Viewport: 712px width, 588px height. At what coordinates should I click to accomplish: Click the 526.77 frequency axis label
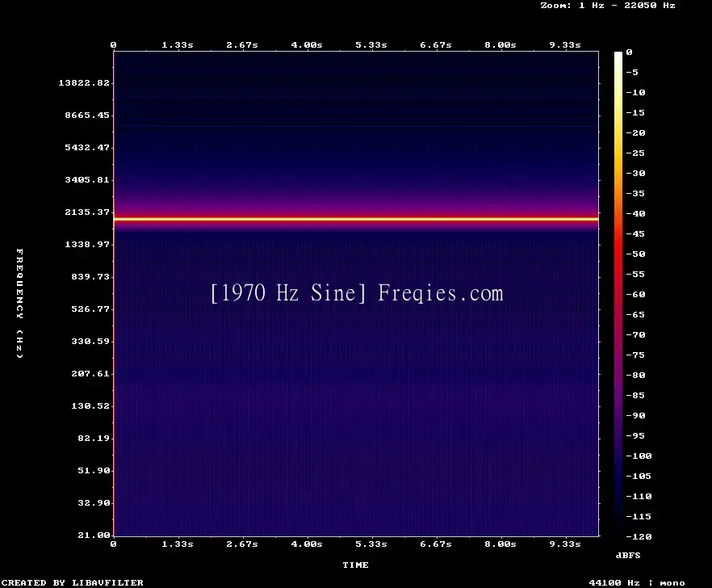click(x=90, y=309)
